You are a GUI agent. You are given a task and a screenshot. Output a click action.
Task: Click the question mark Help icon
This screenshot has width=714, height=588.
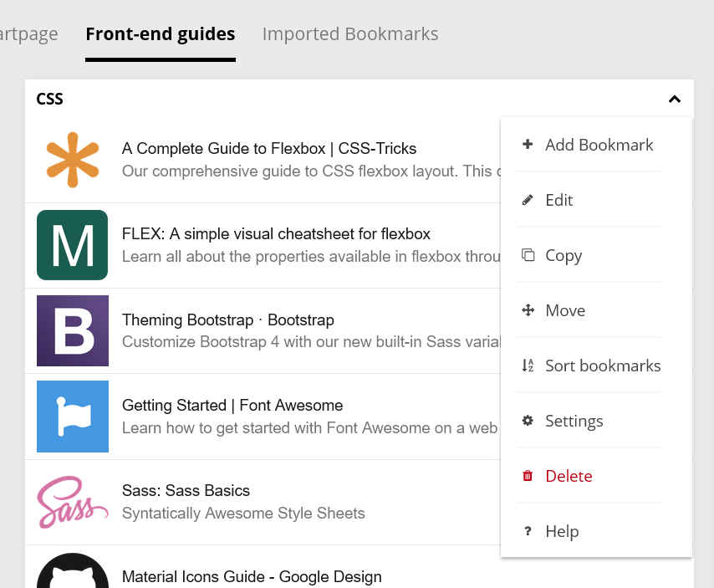click(528, 531)
